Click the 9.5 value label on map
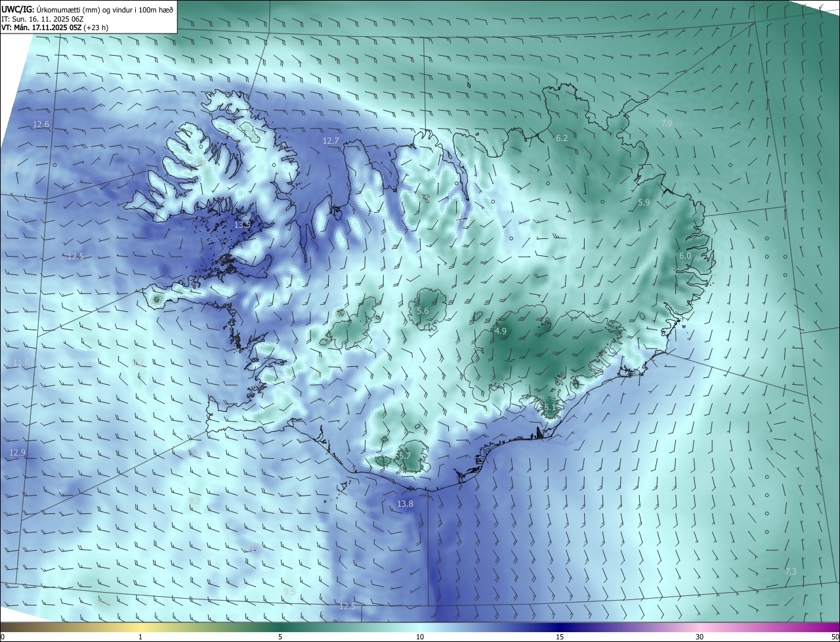 coord(289,592)
